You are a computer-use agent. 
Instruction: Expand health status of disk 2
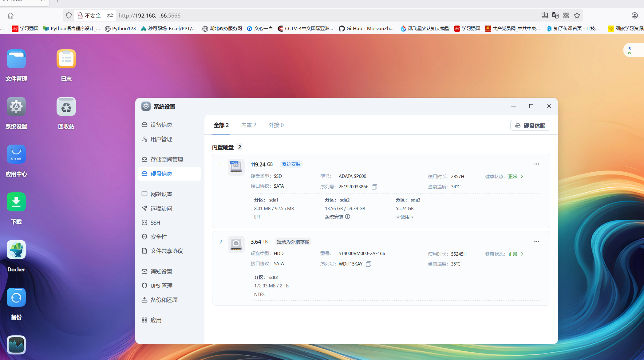522,254
